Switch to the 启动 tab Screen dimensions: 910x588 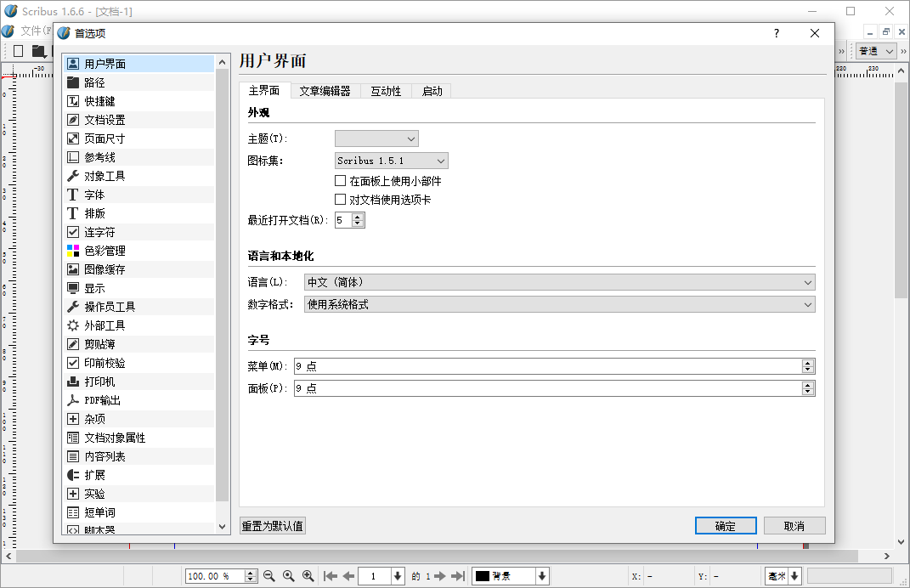(432, 90)
